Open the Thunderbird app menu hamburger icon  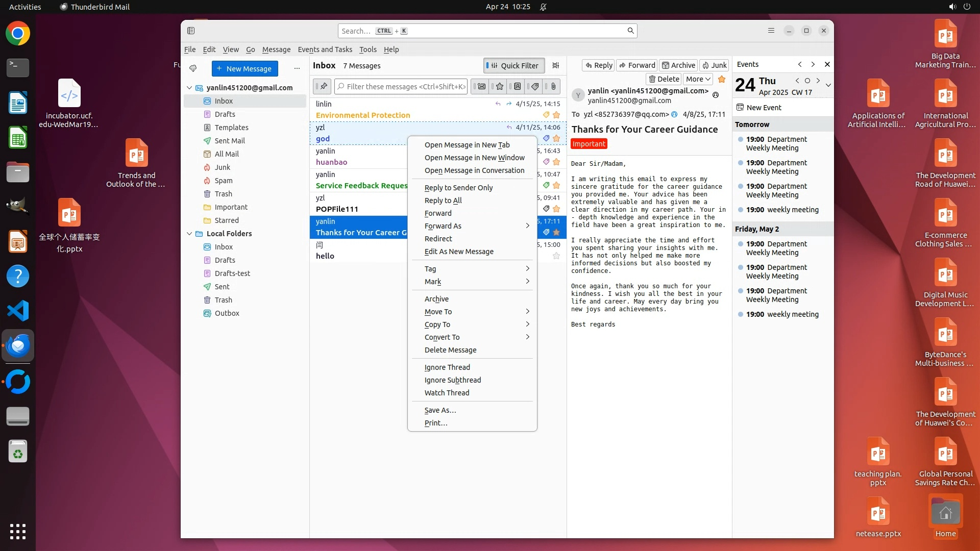tap(771, 31)
